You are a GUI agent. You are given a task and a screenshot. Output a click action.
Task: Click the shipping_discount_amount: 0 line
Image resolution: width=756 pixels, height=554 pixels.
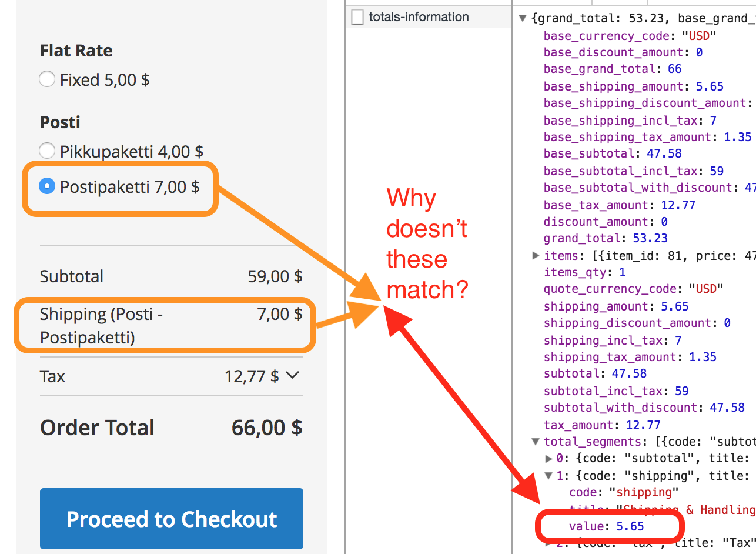(x=637, y=323)
